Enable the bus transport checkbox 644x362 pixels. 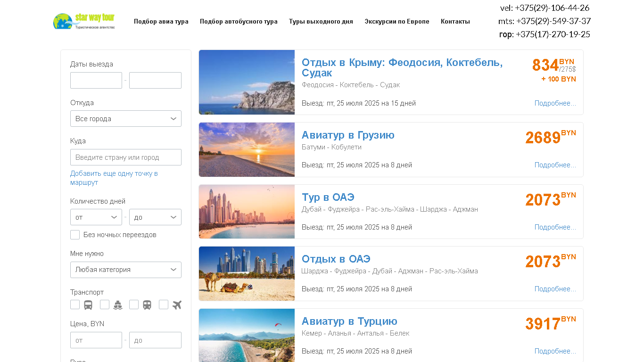pyautogui.click(x=75, y=304)
